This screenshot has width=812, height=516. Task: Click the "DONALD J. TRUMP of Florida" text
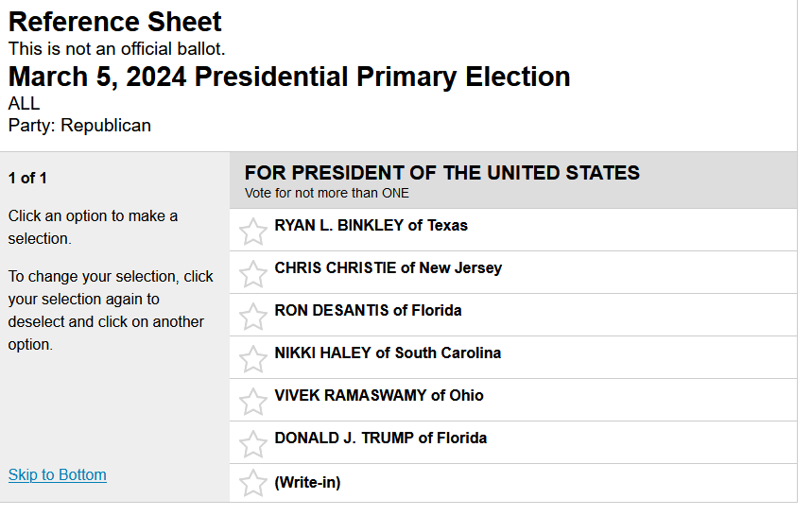point(380,438)
